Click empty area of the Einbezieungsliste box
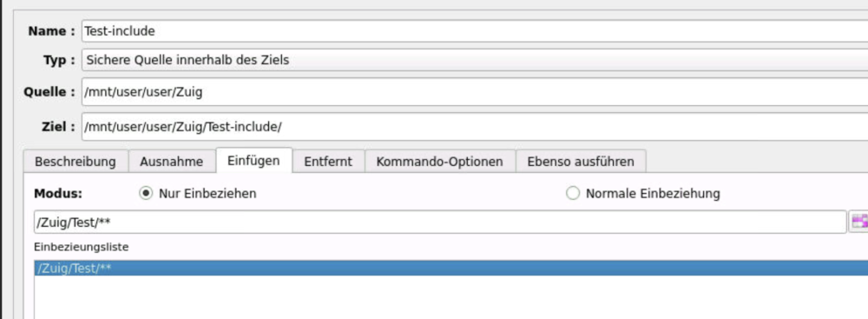The image size is (868, 319). click(x=450, y=297)
